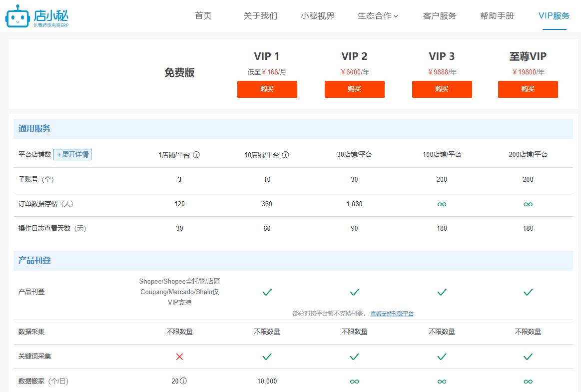This screenshot has height=392, width=581.
Task: Click the infinity symbol for VIP 2 数据搬家
Action: tap(355, 381)
